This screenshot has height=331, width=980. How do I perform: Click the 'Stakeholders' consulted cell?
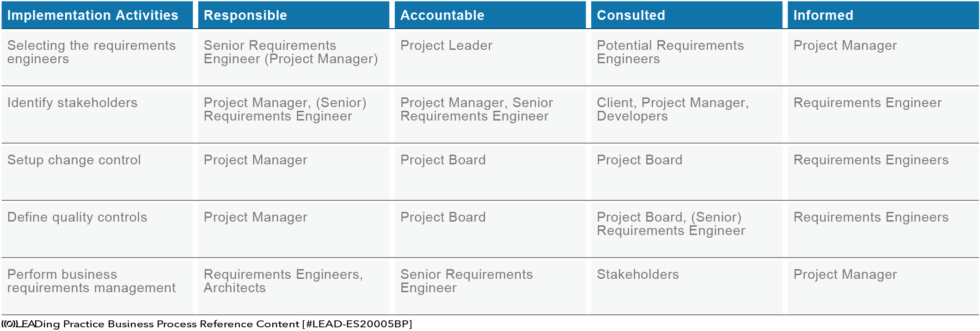pos(686,287)
